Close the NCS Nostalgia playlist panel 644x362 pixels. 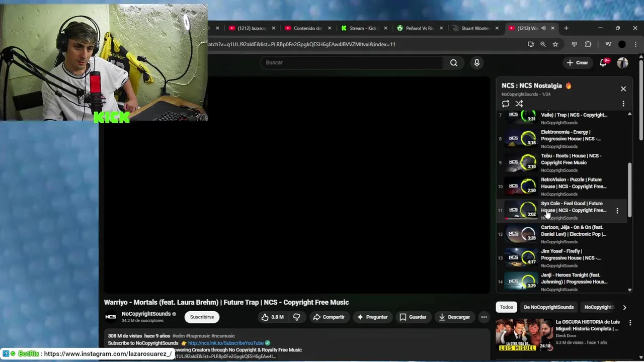623,89
